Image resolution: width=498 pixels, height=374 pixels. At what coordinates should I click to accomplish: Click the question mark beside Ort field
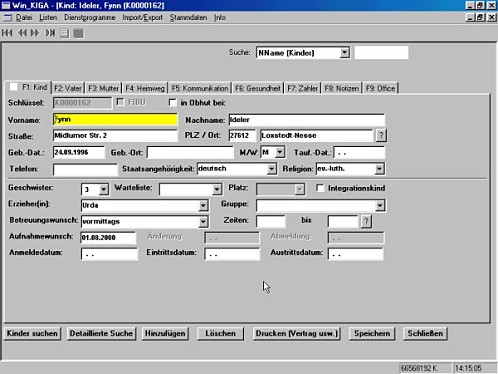(x=381, y=135)
